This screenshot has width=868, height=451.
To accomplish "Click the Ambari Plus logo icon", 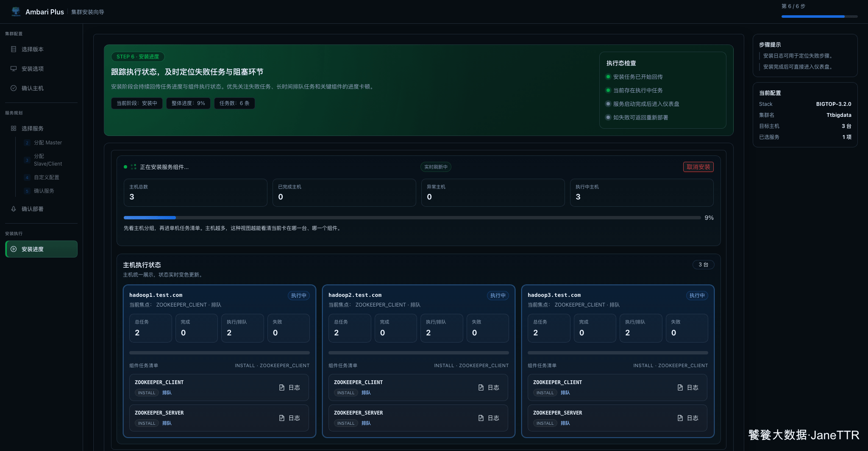I will (16, 11).
